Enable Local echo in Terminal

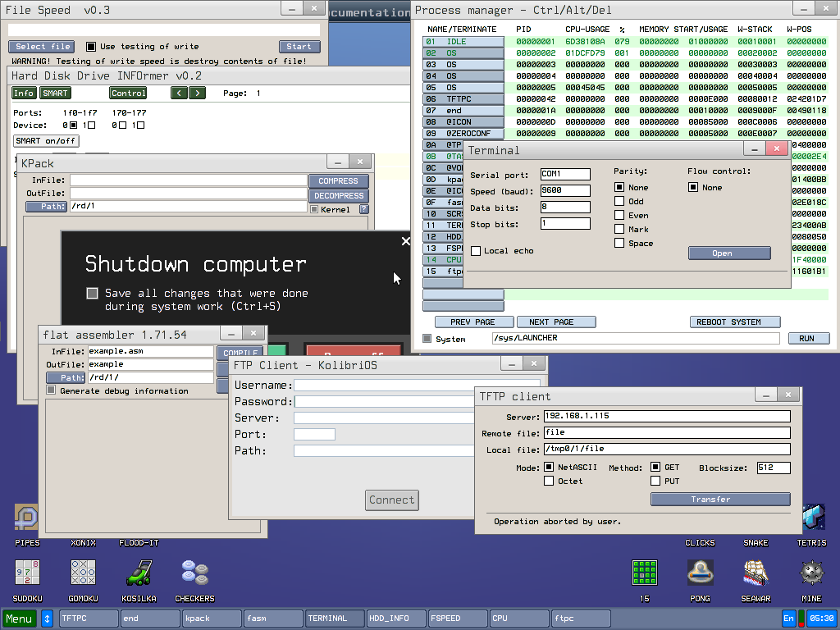pos(477,251)
